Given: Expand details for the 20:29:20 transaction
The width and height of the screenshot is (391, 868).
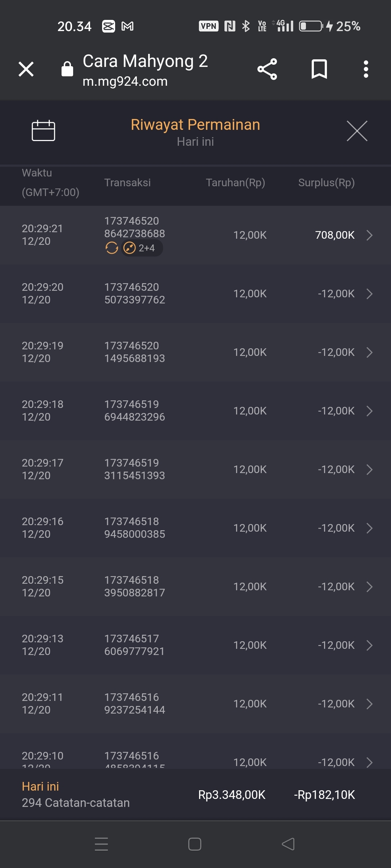Looking at the screenshot, I should click(369, 294).
